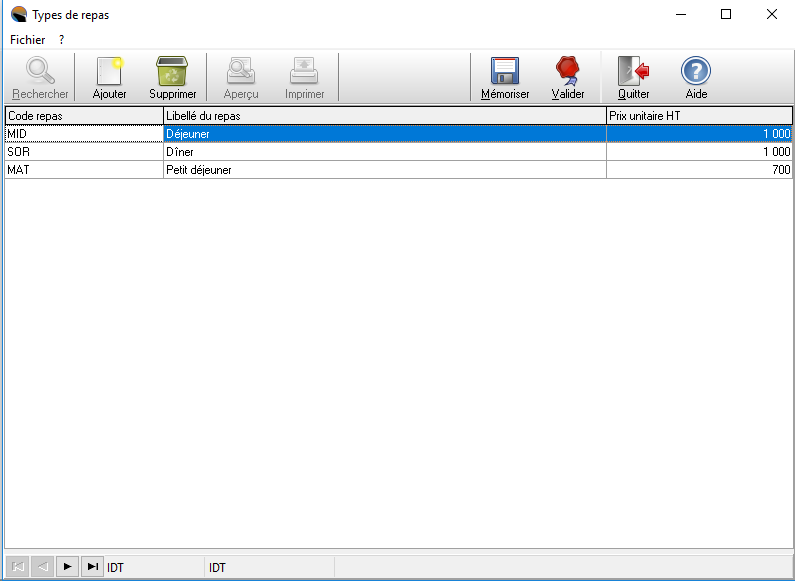Click the Libellé du repas column header
Screen dimensions: 795x581
384,116
